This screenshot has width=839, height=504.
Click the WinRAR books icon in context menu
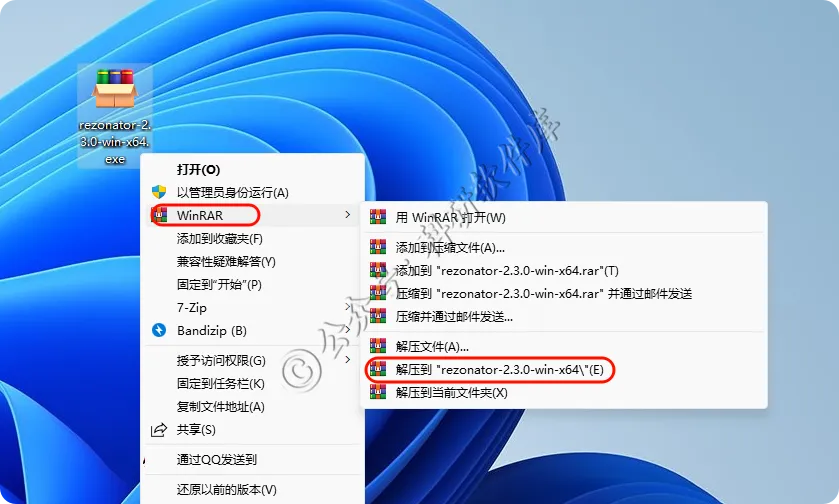coord(159,215)
